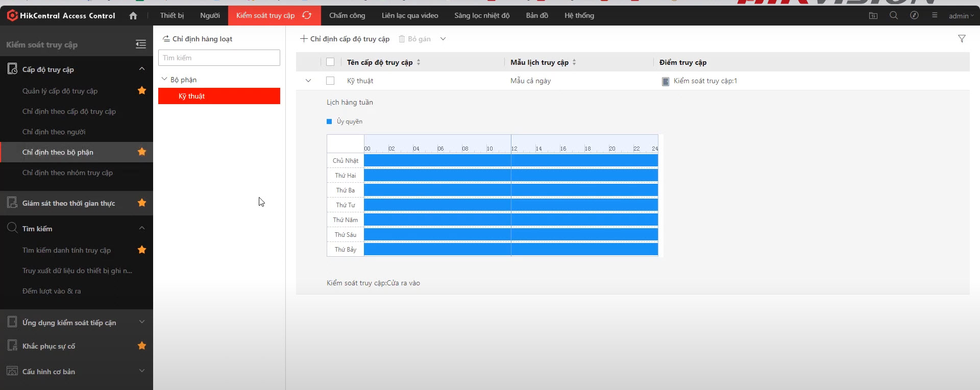Click the blue Thứ Hai schedule bar

point(510,176)
